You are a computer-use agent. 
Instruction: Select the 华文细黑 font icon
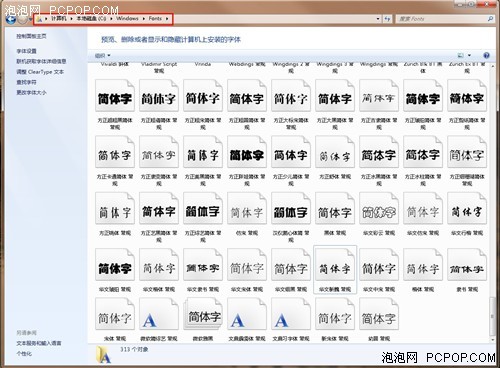point(291,264)
